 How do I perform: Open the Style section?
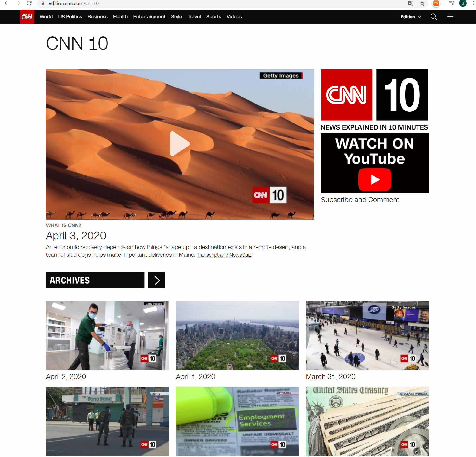176,17
